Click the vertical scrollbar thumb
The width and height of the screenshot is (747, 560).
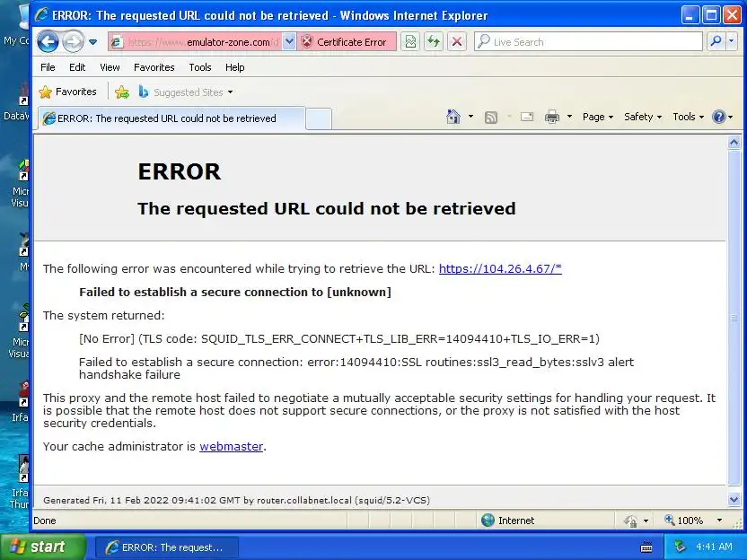(x=734, y=317)
